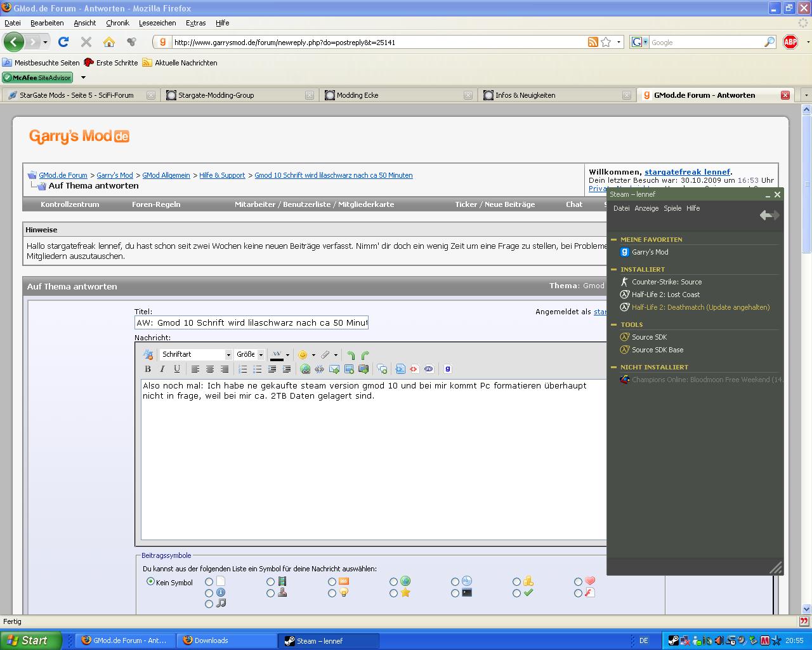Select the globe post icon radio
Viewport: 812px width, 650px height.
(393, 581)
